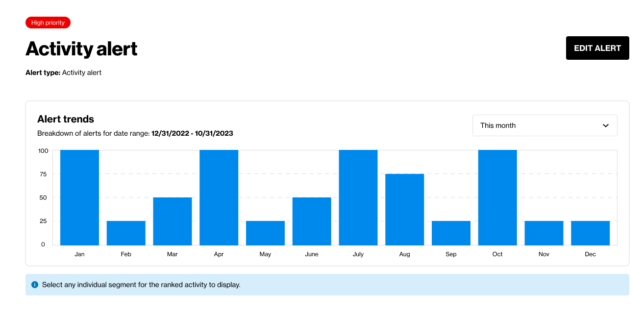Click the dropdown chevron arrow

pyautogui.click(x=605, y=125)
